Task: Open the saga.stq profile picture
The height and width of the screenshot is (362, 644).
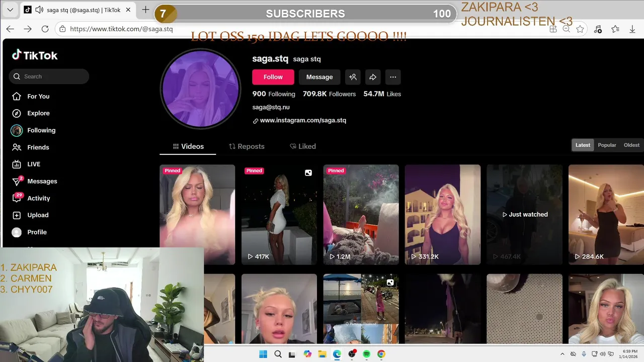Action: 200,88
